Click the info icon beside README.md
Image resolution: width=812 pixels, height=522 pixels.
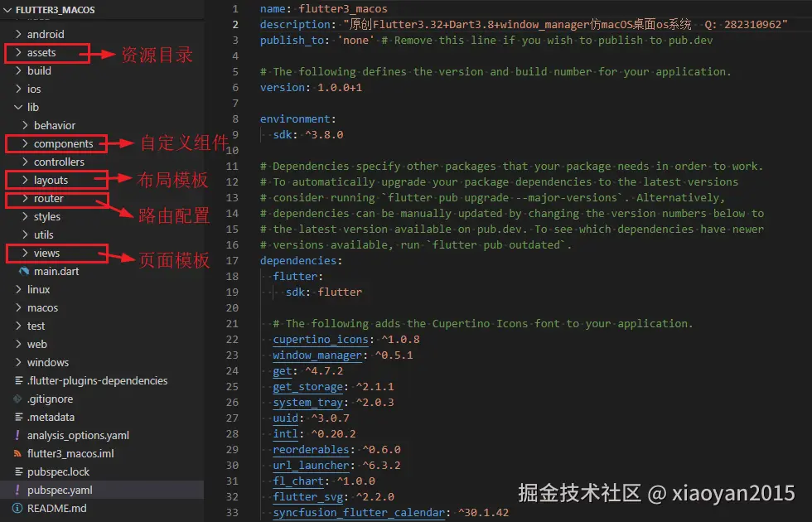click(17, 508)
